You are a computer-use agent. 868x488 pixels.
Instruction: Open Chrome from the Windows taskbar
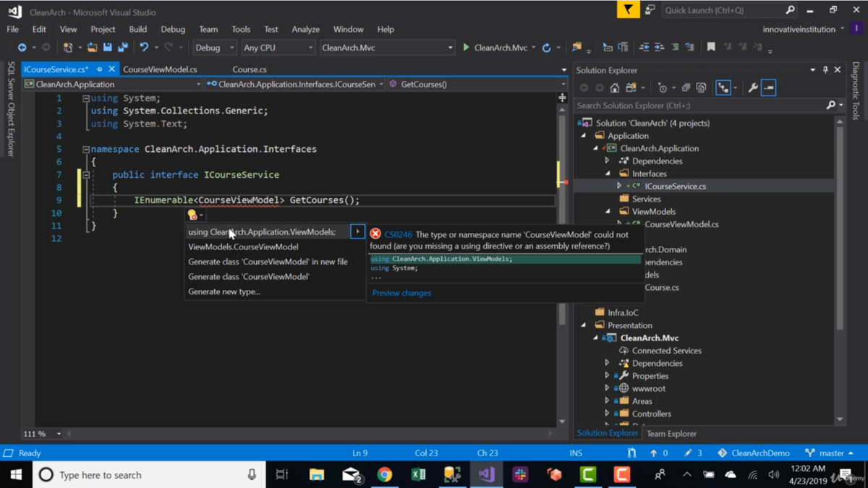pyautogui.click(x=385, y=475)
